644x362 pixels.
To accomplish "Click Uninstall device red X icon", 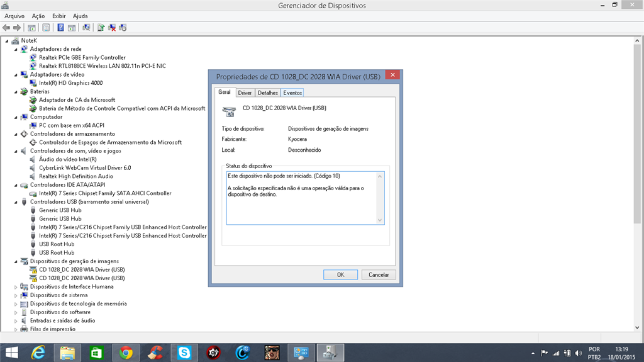I will pos(112,28).
